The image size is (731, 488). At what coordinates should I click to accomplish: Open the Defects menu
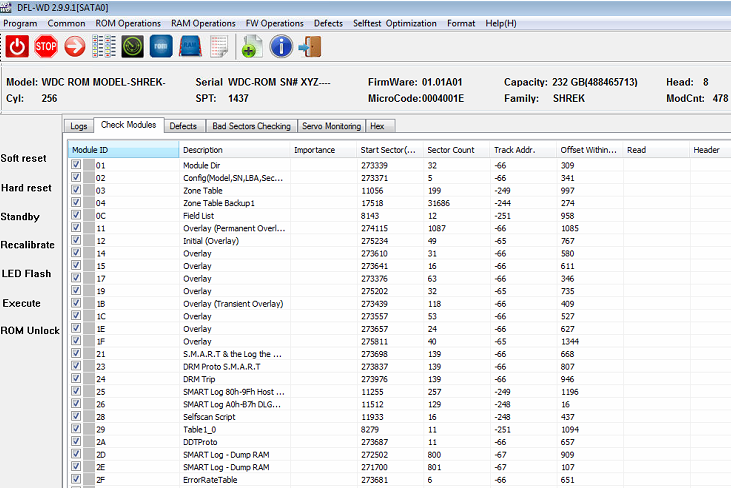coord(328,23)
